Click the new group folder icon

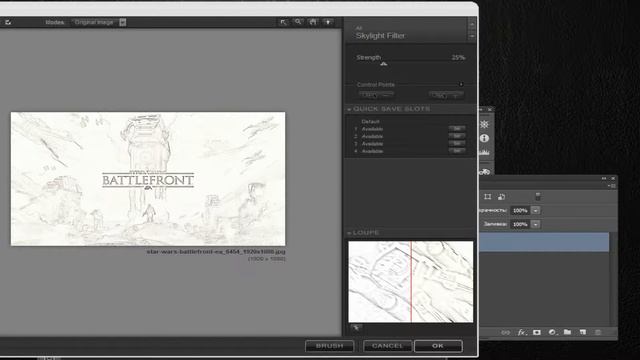567,333
